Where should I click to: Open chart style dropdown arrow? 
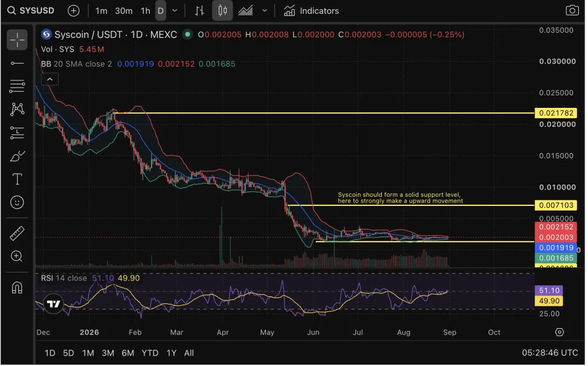(265, 11)
